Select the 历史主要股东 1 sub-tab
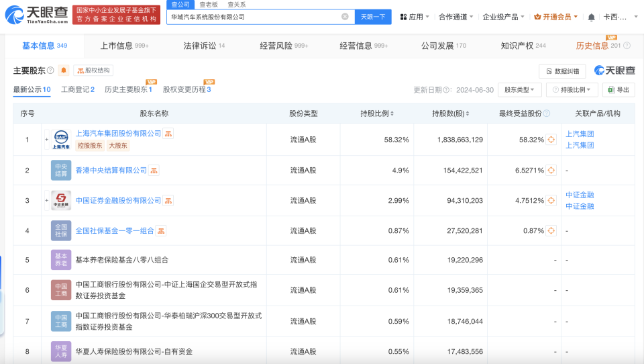Screen dimensions: 644x364 128,90
